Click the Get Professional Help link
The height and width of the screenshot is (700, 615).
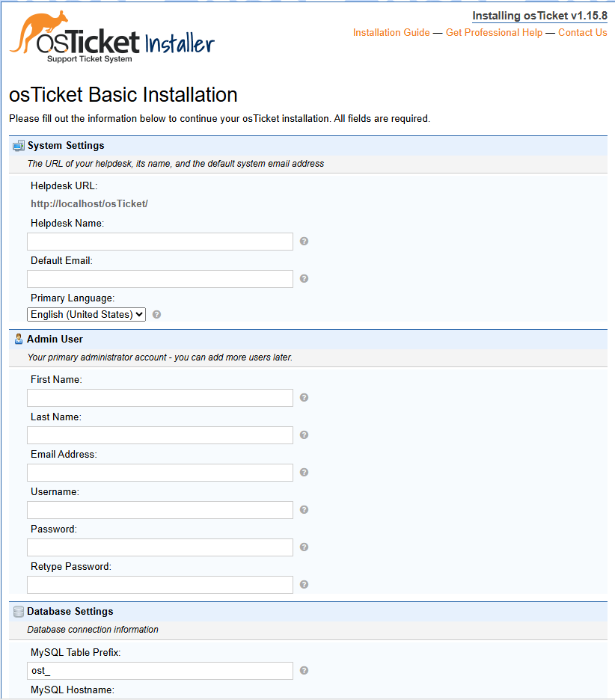point(494,32)
